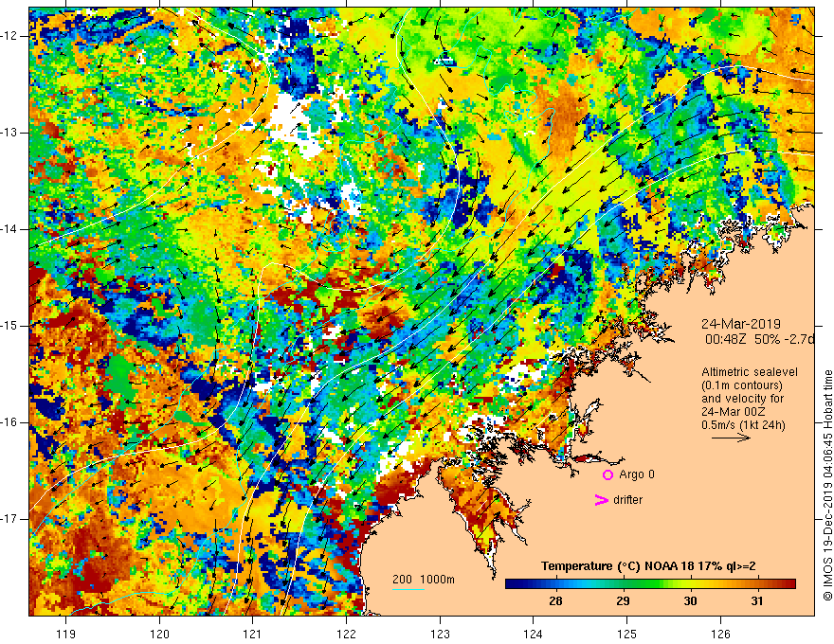The width and height of the screenshot is (834, 644).
Task: Click latitude axis label '-14'
Action: tap(9, 229)
